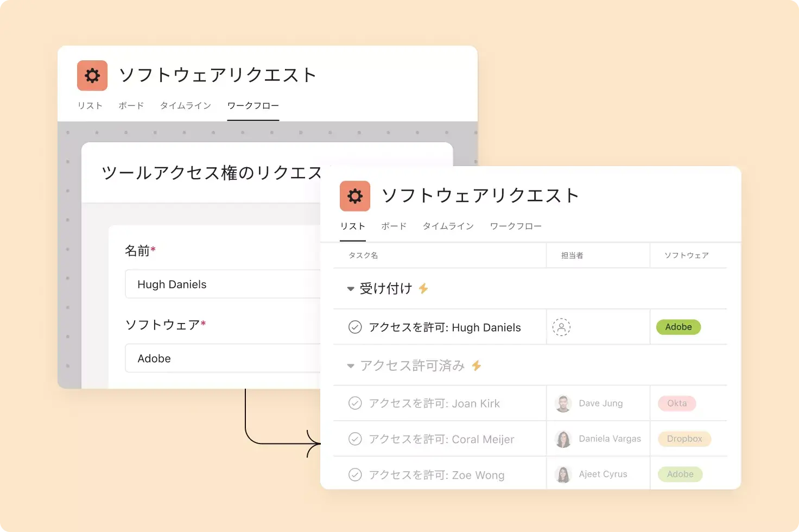Click Dave Jung's avatar picture

(563, 403)
